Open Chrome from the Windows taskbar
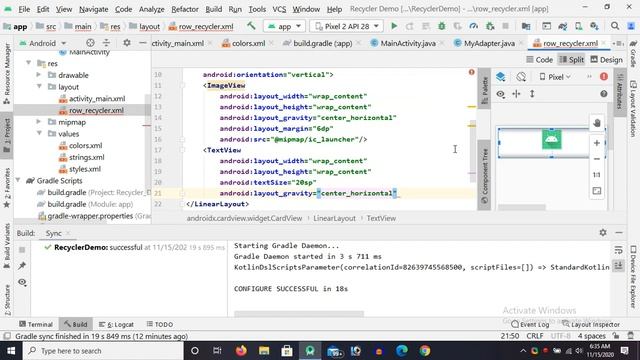640x360 pixels. (x=425, y=351)
